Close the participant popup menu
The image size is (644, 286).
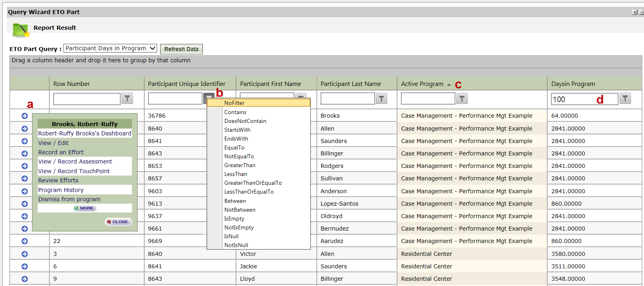pos(118,222)
